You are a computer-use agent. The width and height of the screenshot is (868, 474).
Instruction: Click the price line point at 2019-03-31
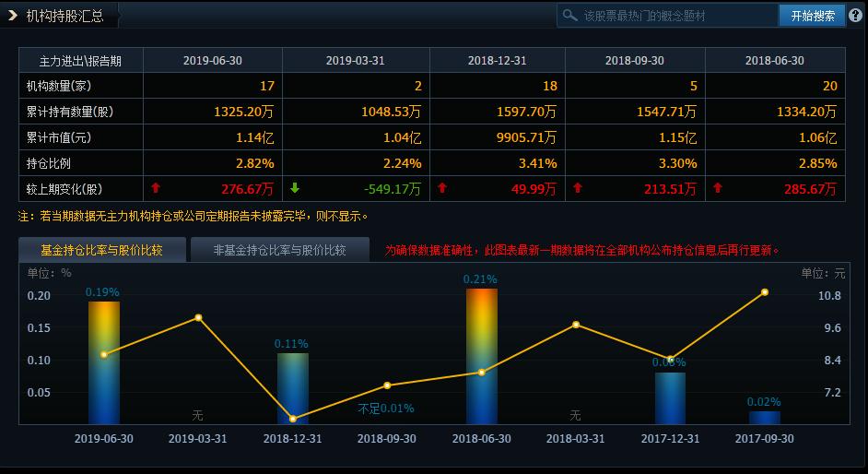click(198, 317)
